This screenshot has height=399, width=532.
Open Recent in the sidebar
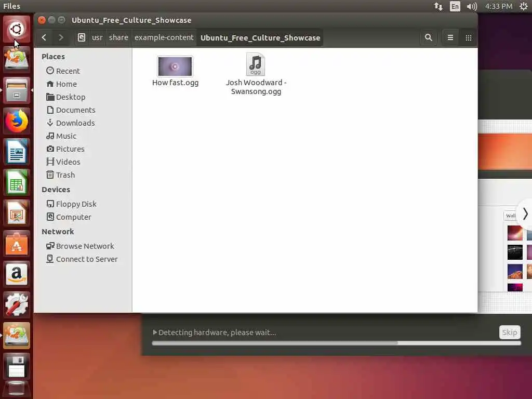point(68,71)
